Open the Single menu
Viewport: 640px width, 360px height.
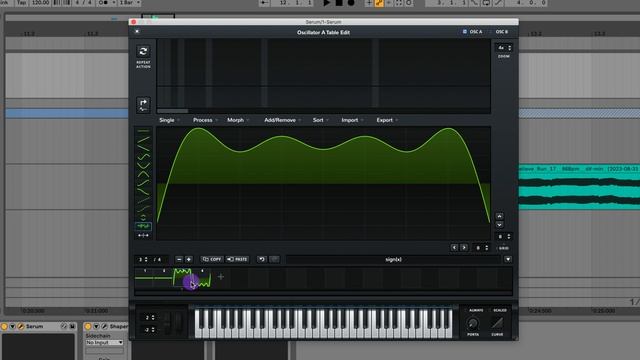point(169,120)
